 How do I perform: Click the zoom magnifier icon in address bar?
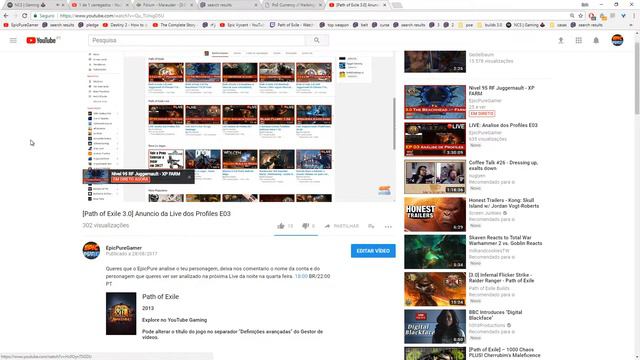[x=572, y=16]
